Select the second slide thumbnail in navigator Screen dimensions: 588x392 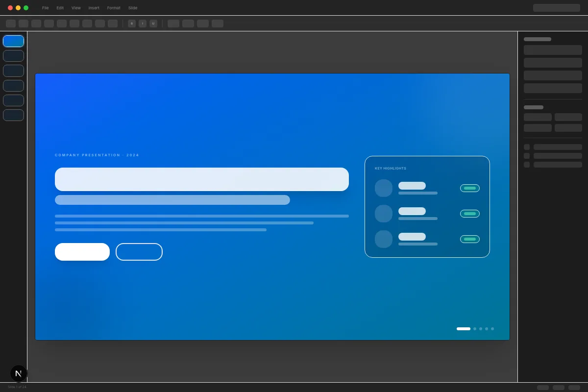tap(13, 56)
